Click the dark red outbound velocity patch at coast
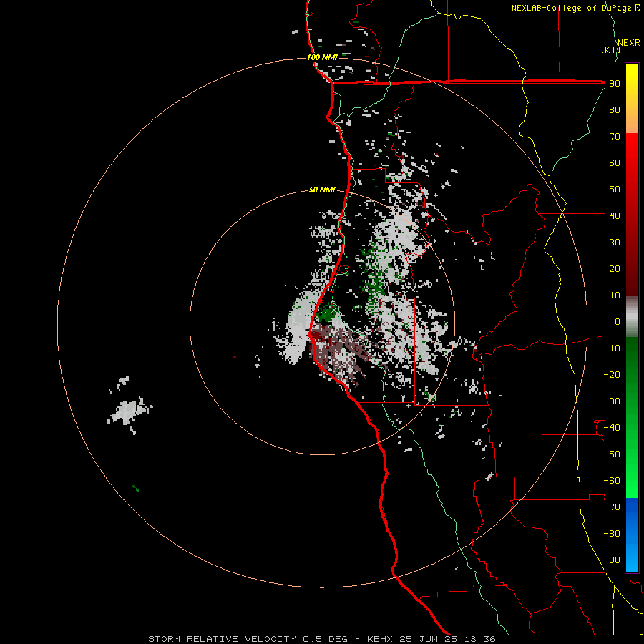This screenshot has height=644, width=644. pyautogui.click(x=316, y=335)
